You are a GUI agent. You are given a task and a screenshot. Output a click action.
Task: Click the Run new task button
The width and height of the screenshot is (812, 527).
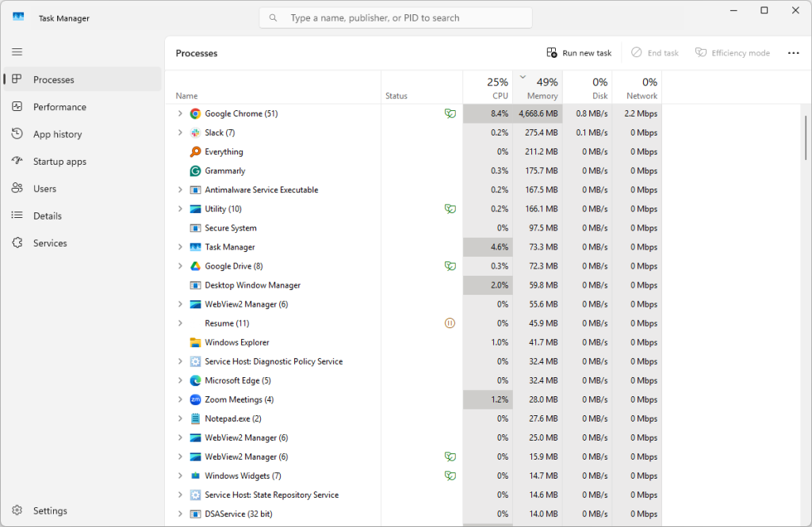pos(580,53)
